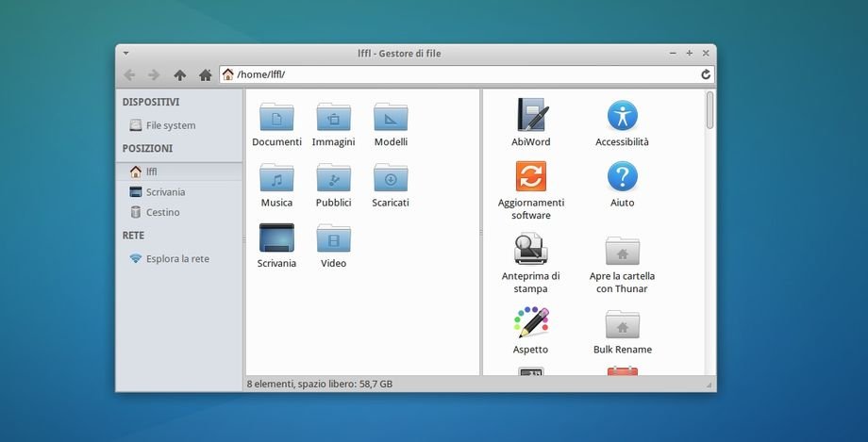This screenshot has height=442, width=868.
Task: Open the Immagini folder
Action: pos(333,117)
